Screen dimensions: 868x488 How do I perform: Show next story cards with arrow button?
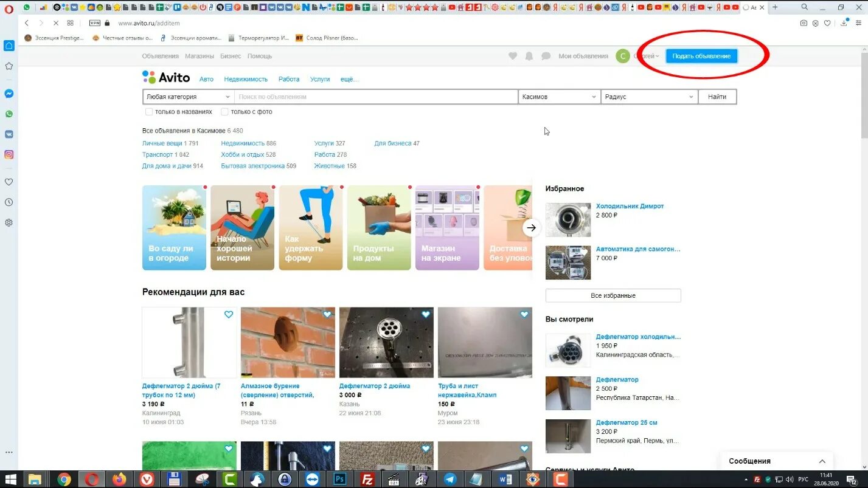(531, 227)
